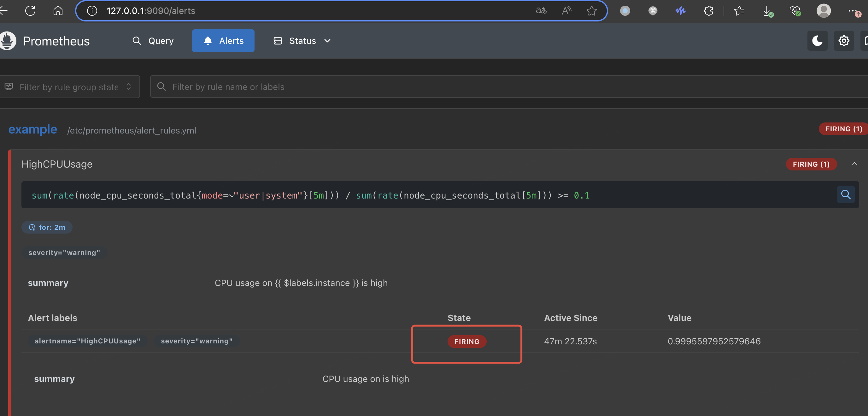Click the Value column header

tap(679, 318)
